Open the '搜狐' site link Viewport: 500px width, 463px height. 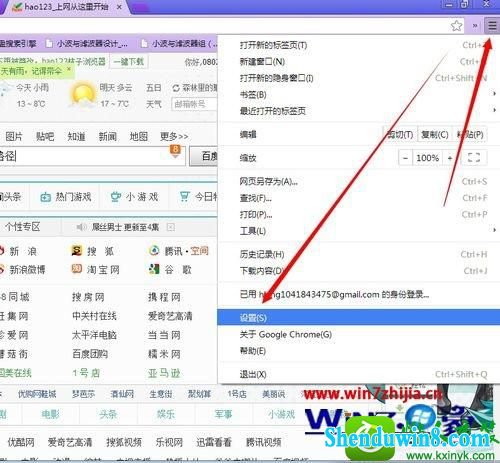[100, 251]
